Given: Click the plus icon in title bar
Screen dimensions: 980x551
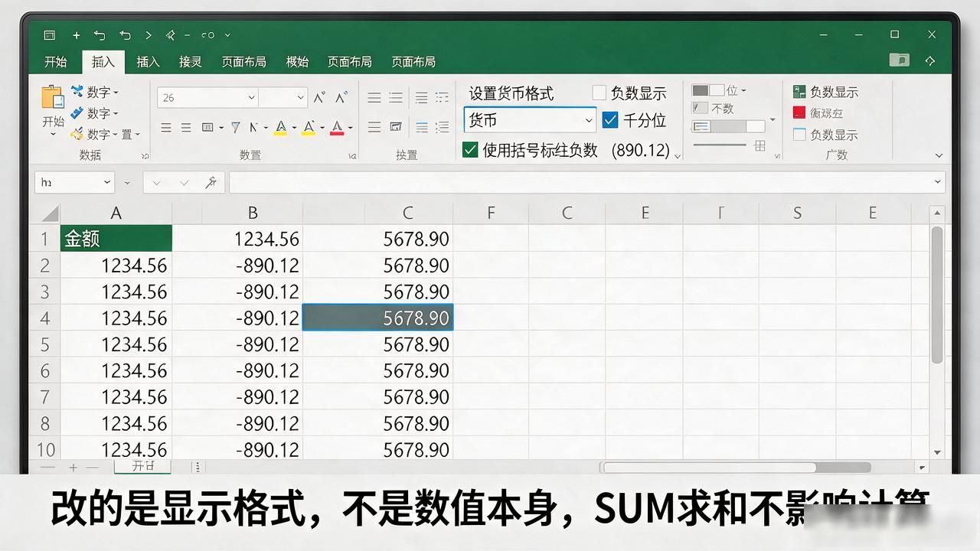Looking at the screenshot, I should [x=76, y=35].
